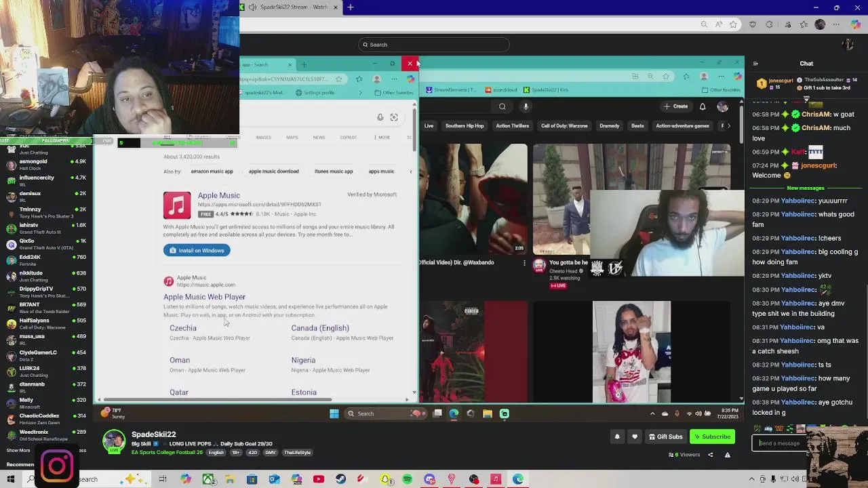This screenshot has height=488, width=868.
Task: Expand the MORE search options menu
Action: tap(382, 138)
